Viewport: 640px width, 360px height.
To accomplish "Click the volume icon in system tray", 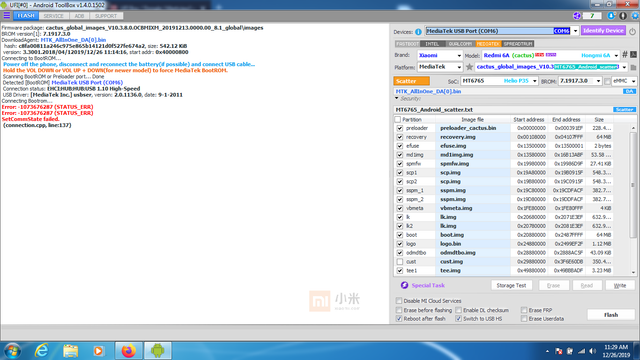I will point(593,351).
